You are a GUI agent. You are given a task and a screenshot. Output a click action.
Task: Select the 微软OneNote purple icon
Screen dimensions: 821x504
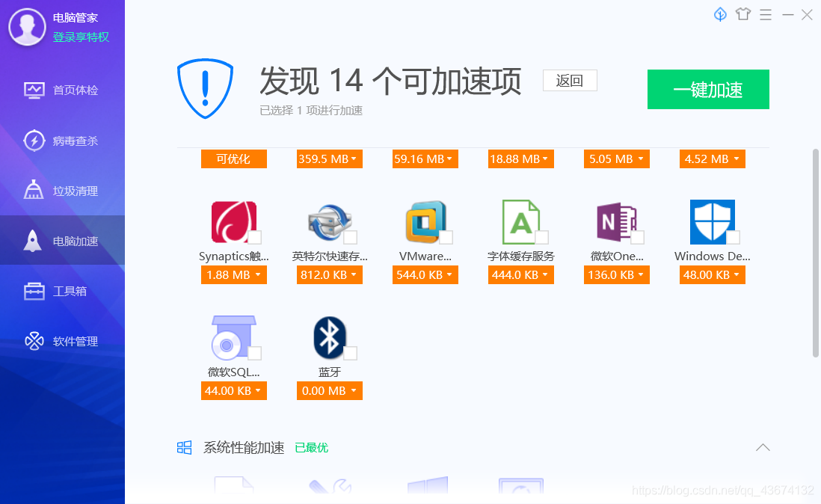point(616,222)
